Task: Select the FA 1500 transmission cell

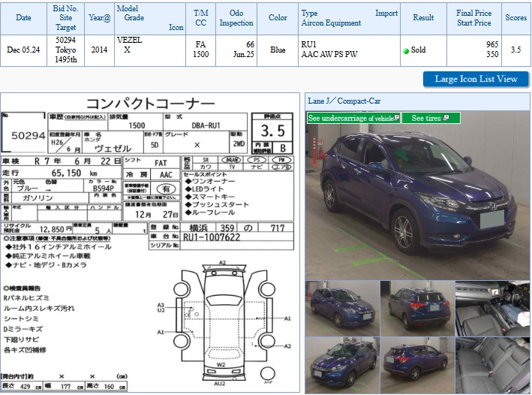Action: click(200, 50)
